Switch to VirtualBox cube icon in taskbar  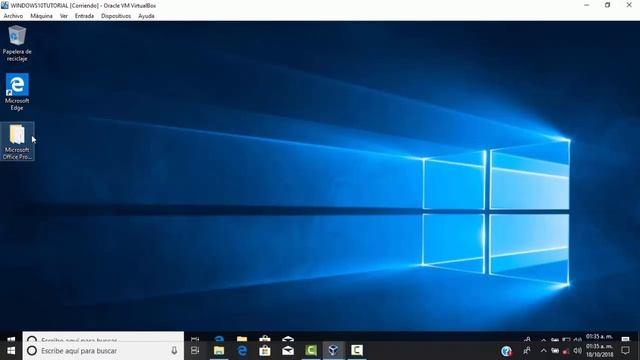point(333,351)
